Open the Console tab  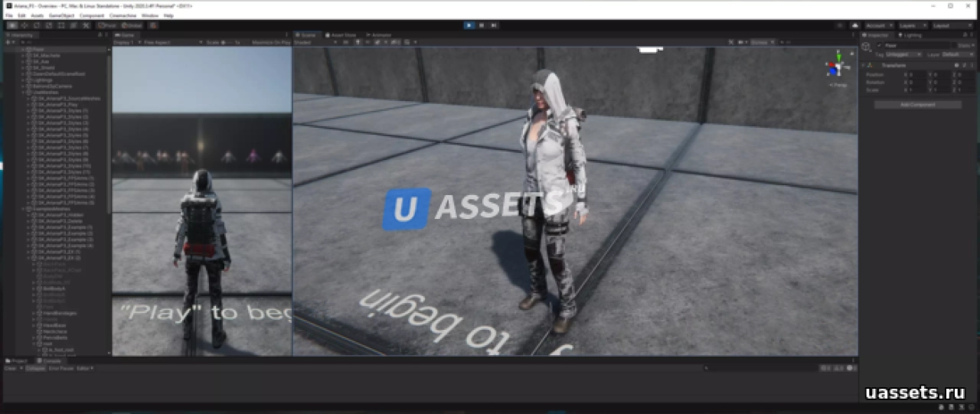pos(49,360)
